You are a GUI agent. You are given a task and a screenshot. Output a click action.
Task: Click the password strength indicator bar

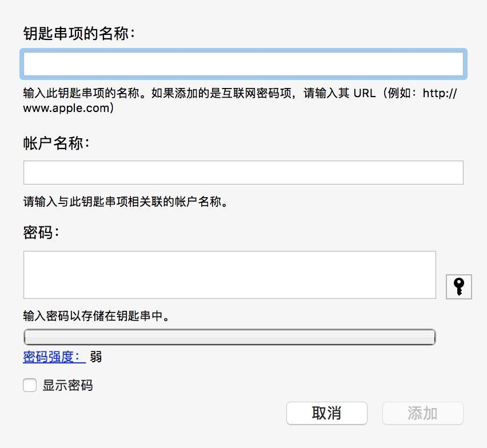pos(229,337)
